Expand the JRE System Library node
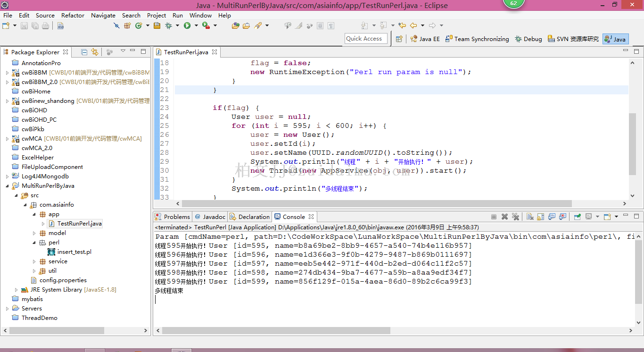 [x=17, y=290]
